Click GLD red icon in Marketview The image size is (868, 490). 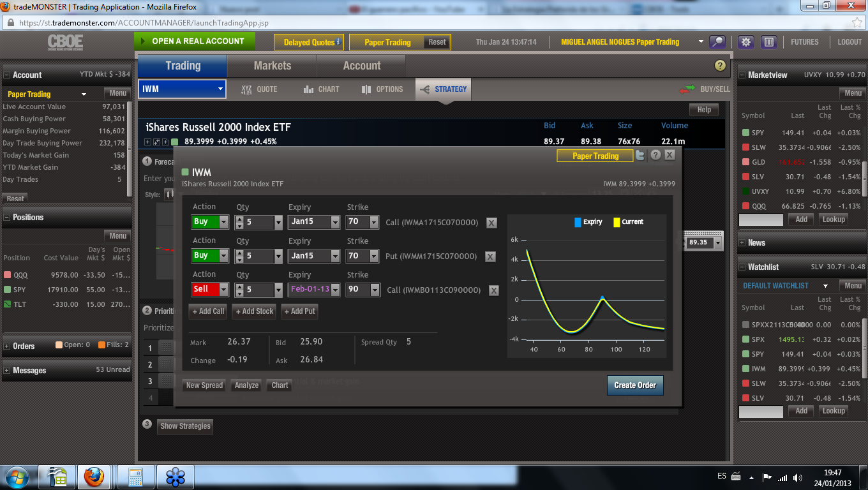(745, 162)
